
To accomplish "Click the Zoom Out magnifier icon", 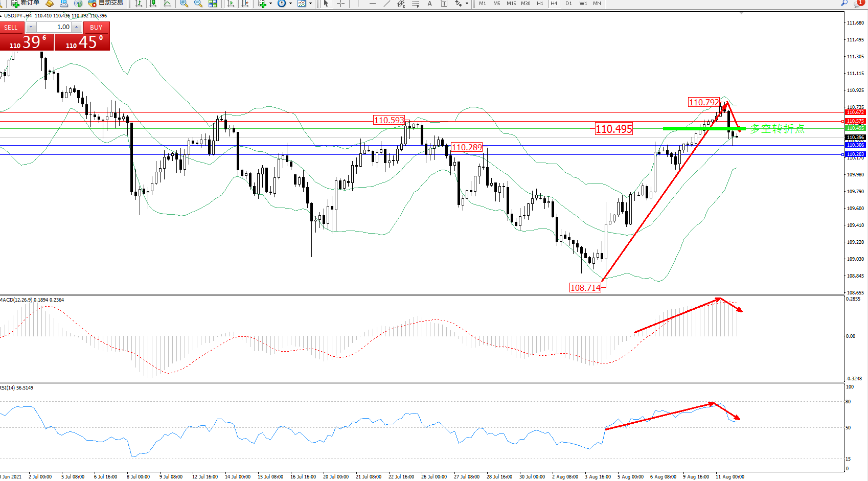I will (198, 4).
